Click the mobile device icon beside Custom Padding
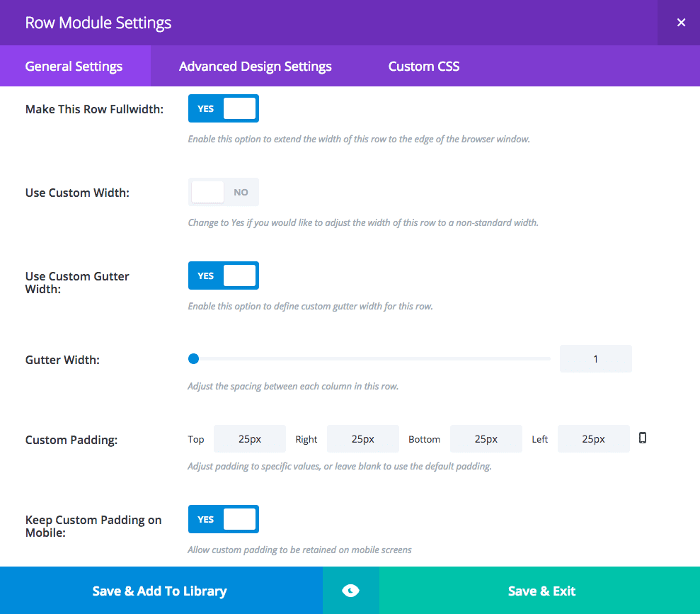This screenshot has width=700, height=614. [643, 438]
